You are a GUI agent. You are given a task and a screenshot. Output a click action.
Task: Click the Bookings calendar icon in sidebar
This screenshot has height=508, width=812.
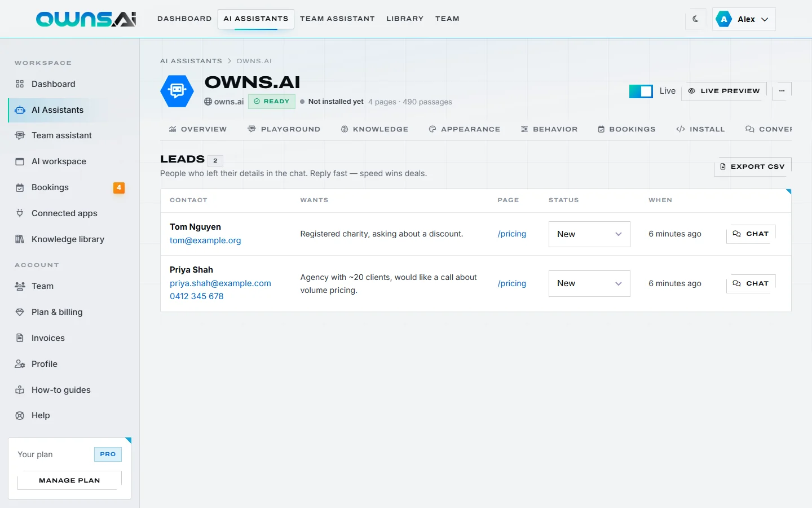[x=20, y=187]
